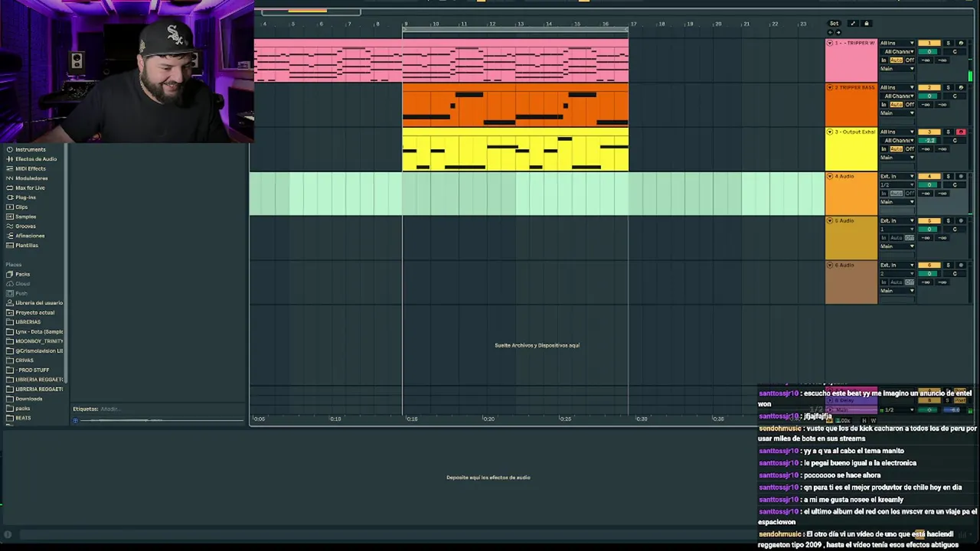
Task: Open Grooves browser category
Action: [x=25, y=226]
